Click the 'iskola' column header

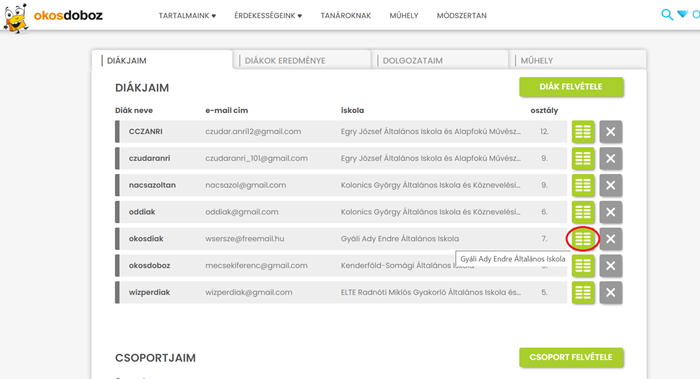[352, 110]
